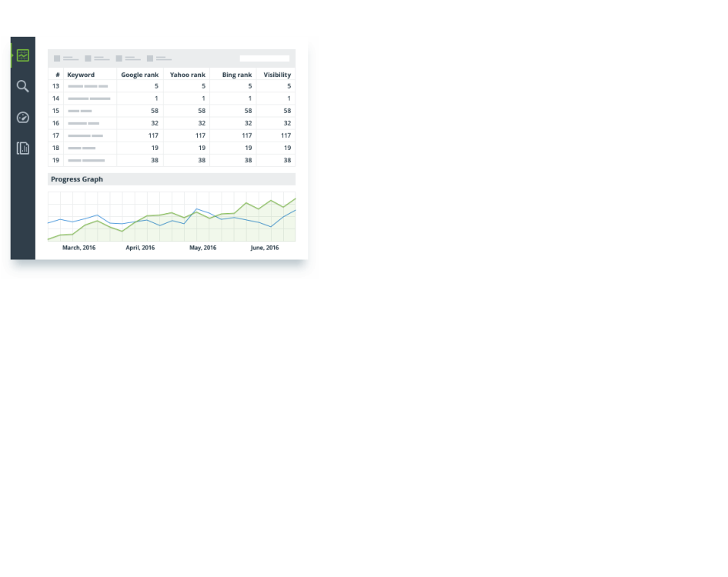Select keyword row number 13

coord(172,86)
